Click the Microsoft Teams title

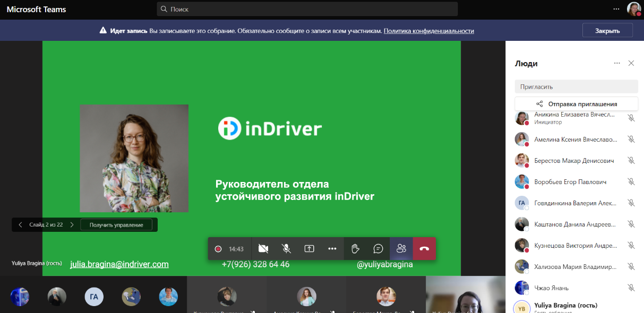coord(37,10)
